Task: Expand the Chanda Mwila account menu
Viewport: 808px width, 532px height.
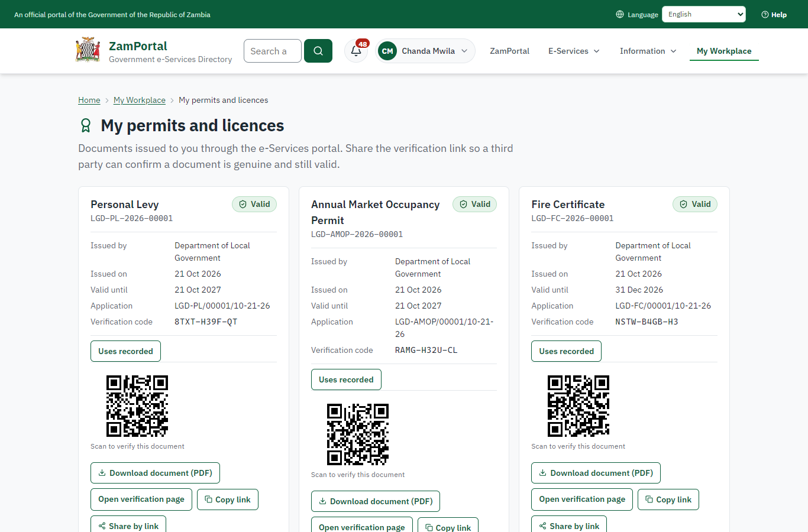Action: (x=425, y=51)
